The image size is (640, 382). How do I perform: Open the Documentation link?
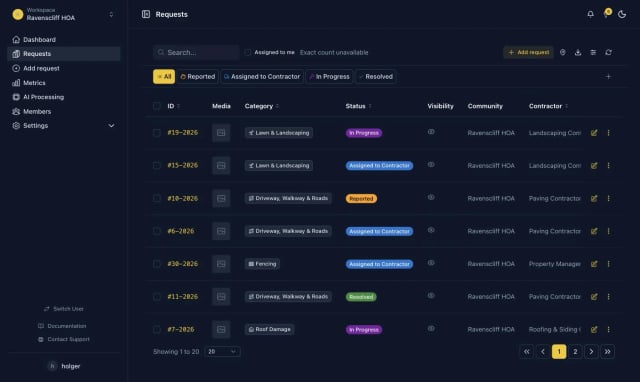pyautogui.click(x=62, y=326)
